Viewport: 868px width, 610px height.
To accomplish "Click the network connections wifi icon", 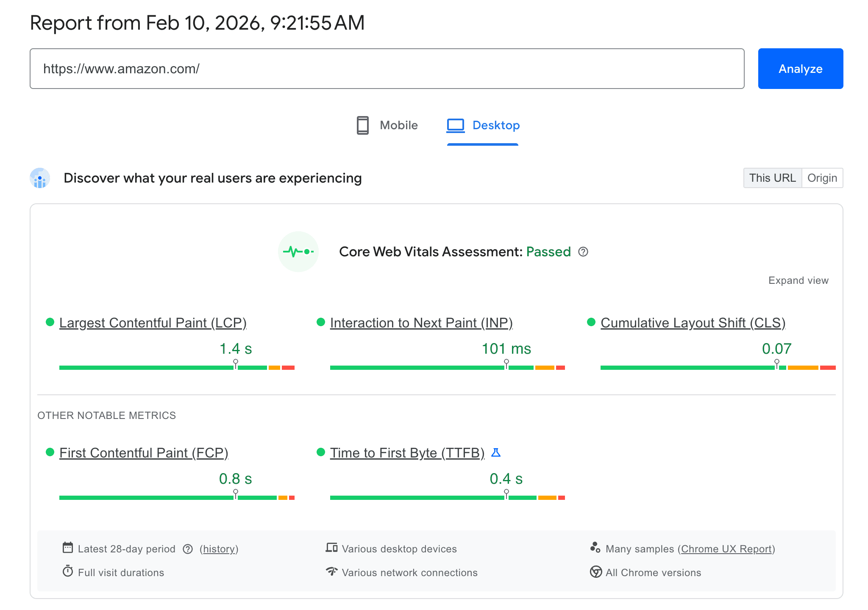I will (332, 572).
